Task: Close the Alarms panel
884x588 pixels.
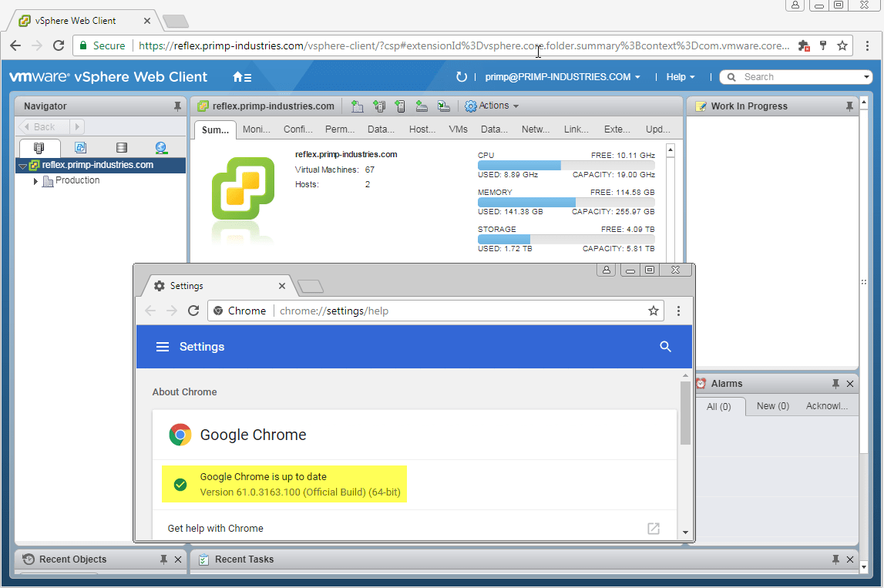Action: coord(850,383)
